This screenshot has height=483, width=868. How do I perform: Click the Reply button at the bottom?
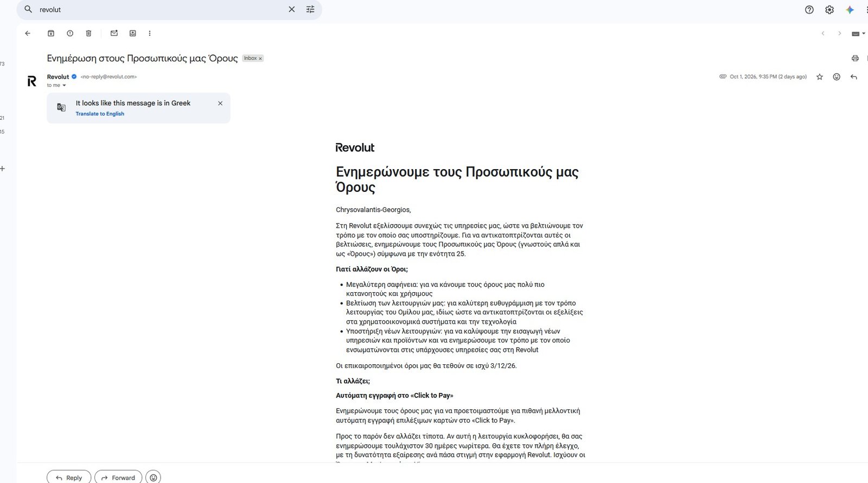coord(69,478)
